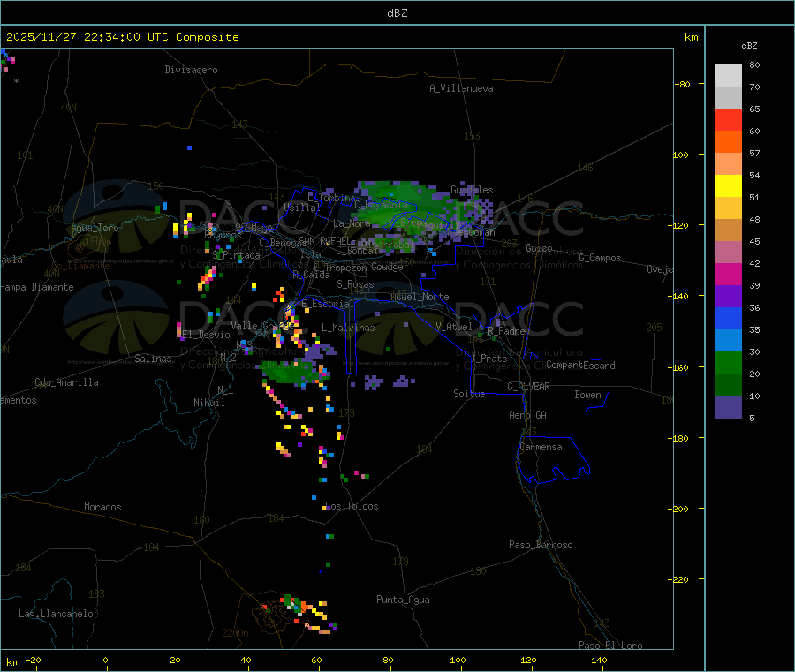The width and height of the screenshot is (795, 672).
Task: Click the Divisadero map label
Action: pyautogui.click(x=191, y=70)
